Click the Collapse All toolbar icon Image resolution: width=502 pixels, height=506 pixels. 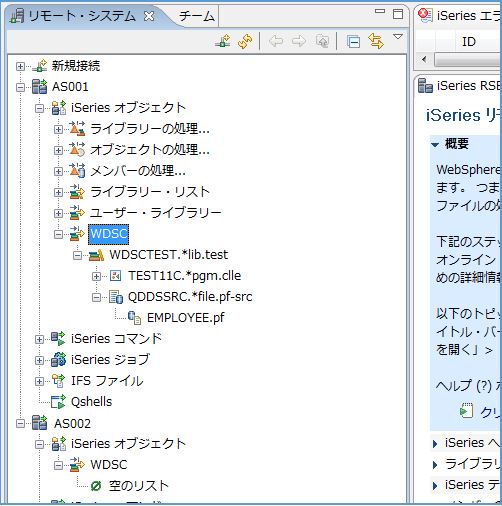pos(353,42)
